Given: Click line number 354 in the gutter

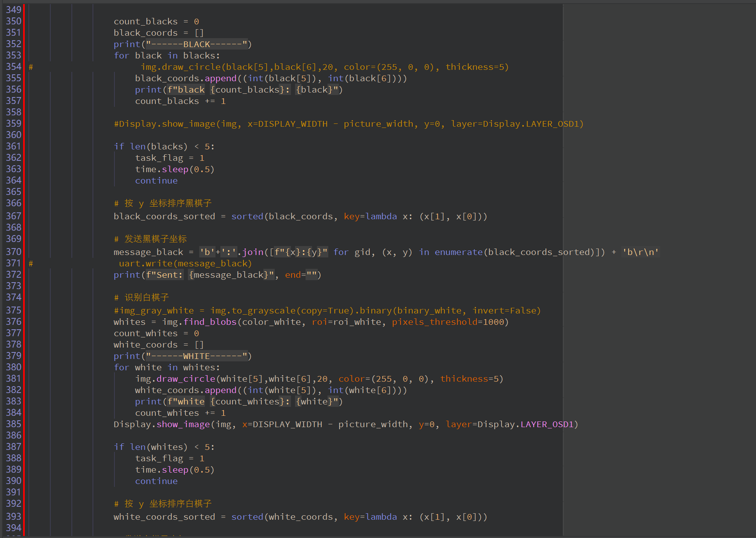Looking at the screenshot, I should 13,67.
